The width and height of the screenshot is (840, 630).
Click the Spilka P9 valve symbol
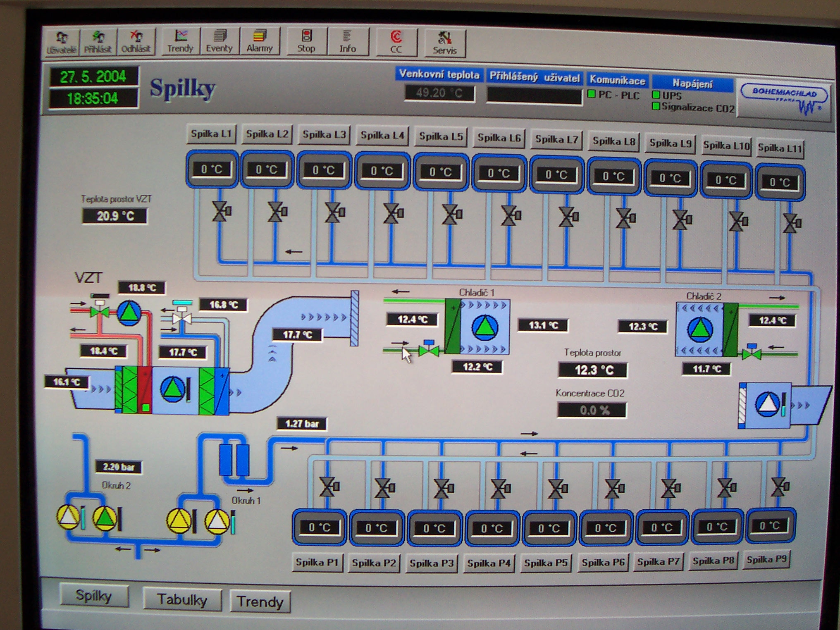pos(780,487)
